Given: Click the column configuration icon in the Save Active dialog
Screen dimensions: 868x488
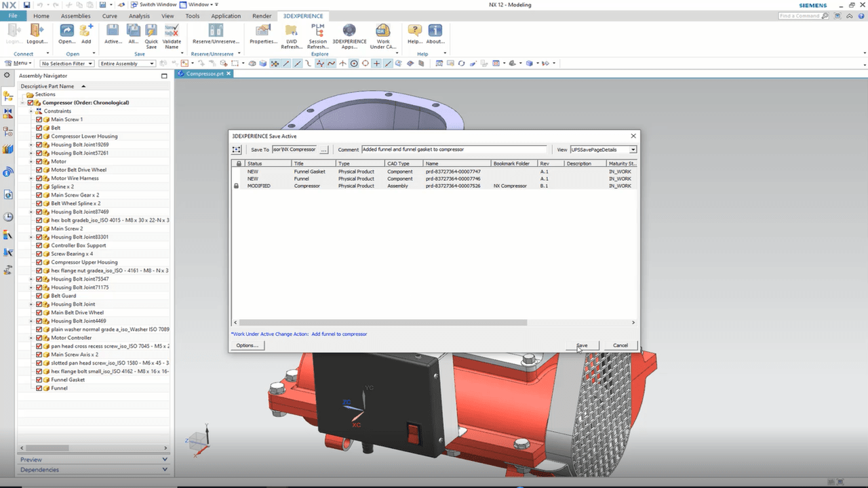Looking at the screenshot, I should (x=237, y=149).
